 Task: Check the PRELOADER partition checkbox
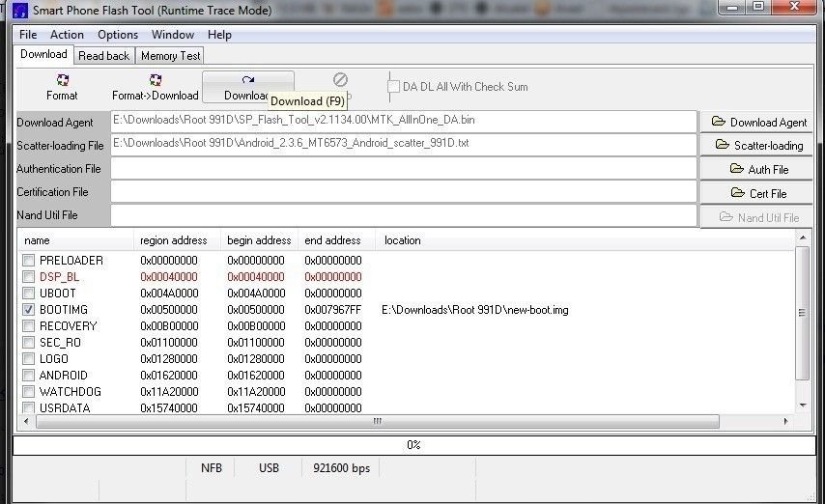28,261
